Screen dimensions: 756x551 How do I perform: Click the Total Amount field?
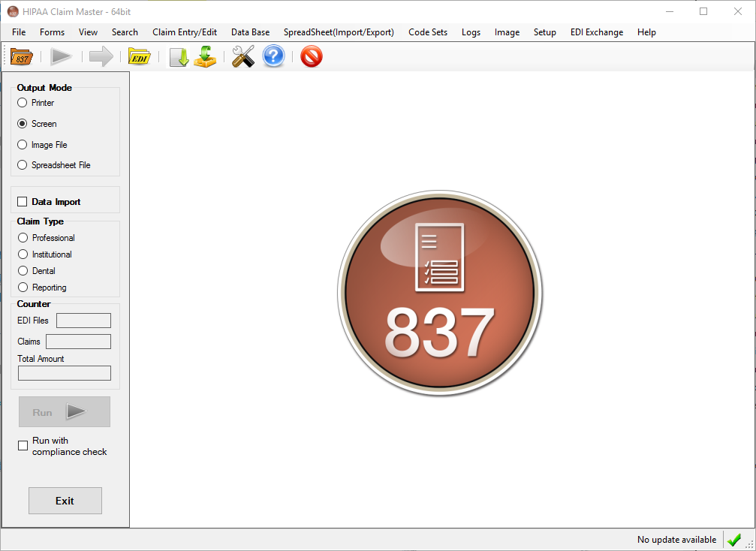click(64, 373)
